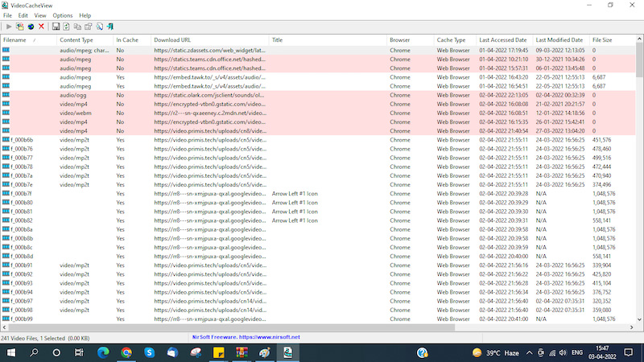The width and height of the screenshot is (644, 362).
Task: Open download URL in browser globe icon
Action: (x=31, y=27)
